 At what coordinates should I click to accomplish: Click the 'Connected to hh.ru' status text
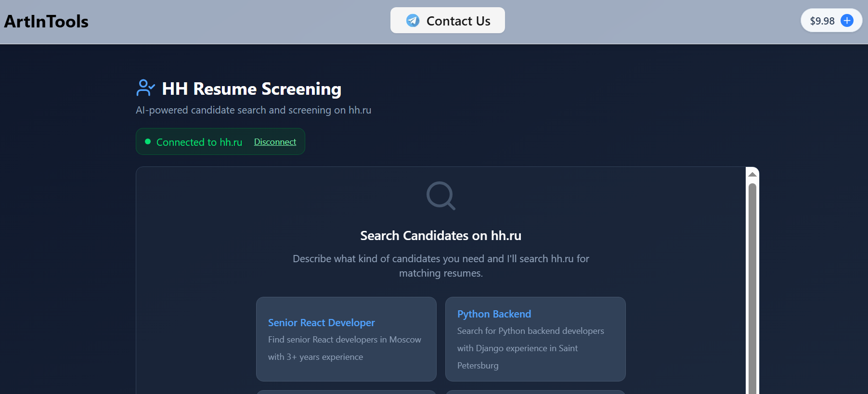(x=199, y=142)
